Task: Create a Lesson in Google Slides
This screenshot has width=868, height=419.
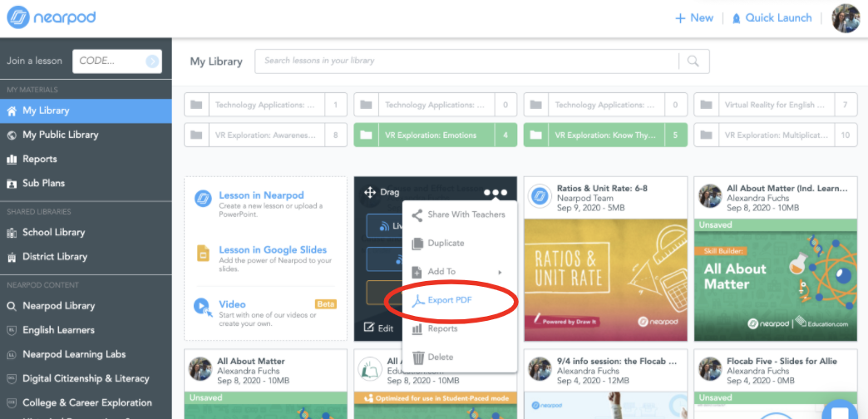Action: tap(272, 249)
